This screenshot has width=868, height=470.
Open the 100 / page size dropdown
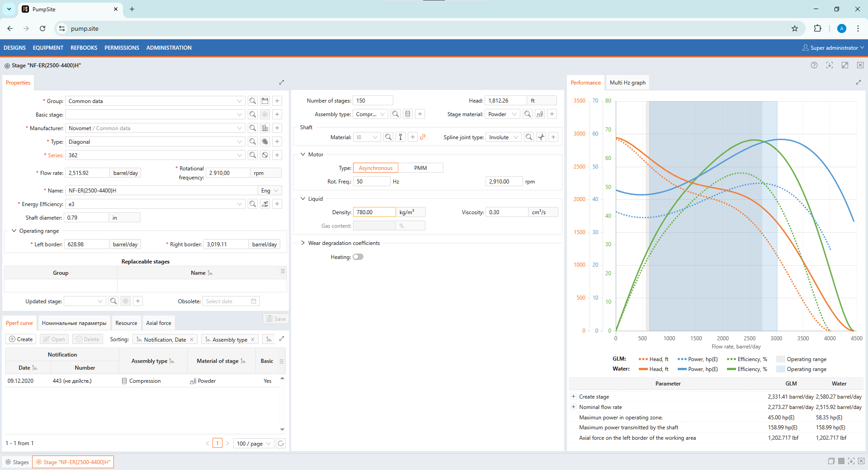click(254, 443)
